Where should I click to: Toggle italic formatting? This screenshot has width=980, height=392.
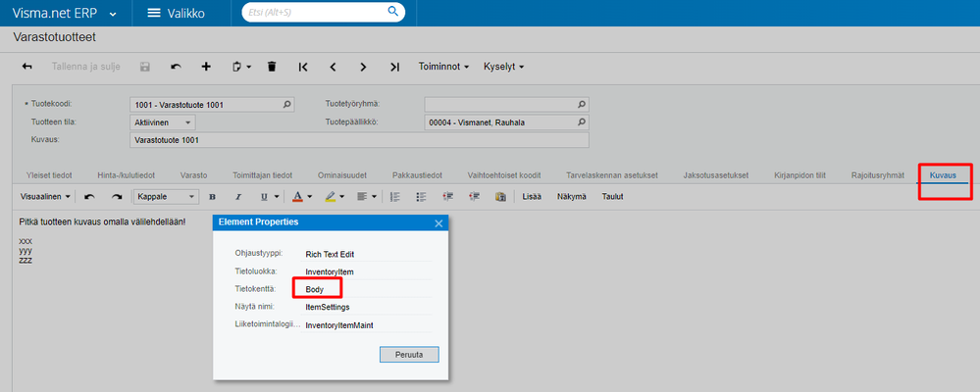(x=237, y=197)
